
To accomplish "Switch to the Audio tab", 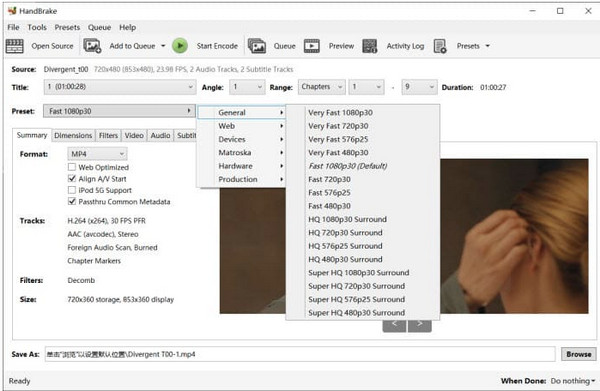I will point(160,135).
